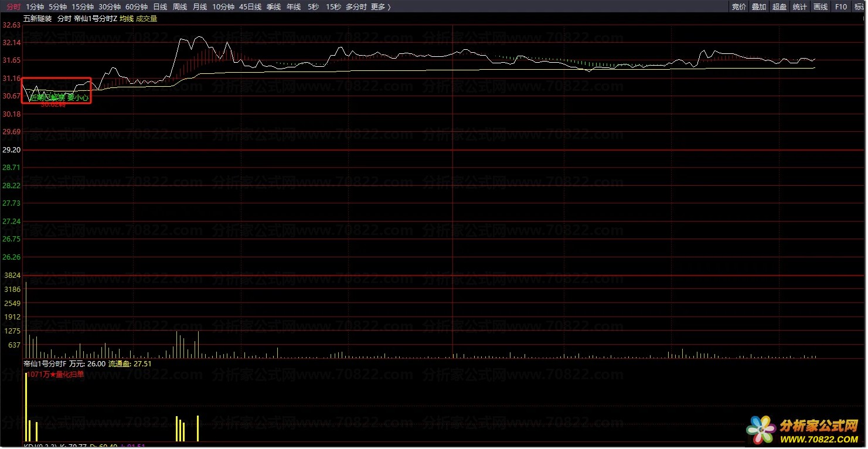Viewport: 868px width, 449px height.
Task: Choose the 5秒 period tab
Action: 313,7
